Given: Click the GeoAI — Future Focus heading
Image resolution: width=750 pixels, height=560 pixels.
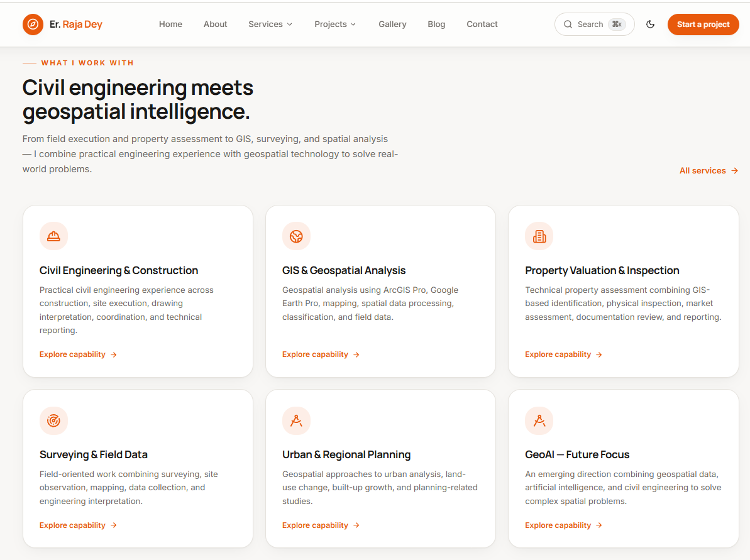Looking at the screenshot, I should (x=577, y=455).
